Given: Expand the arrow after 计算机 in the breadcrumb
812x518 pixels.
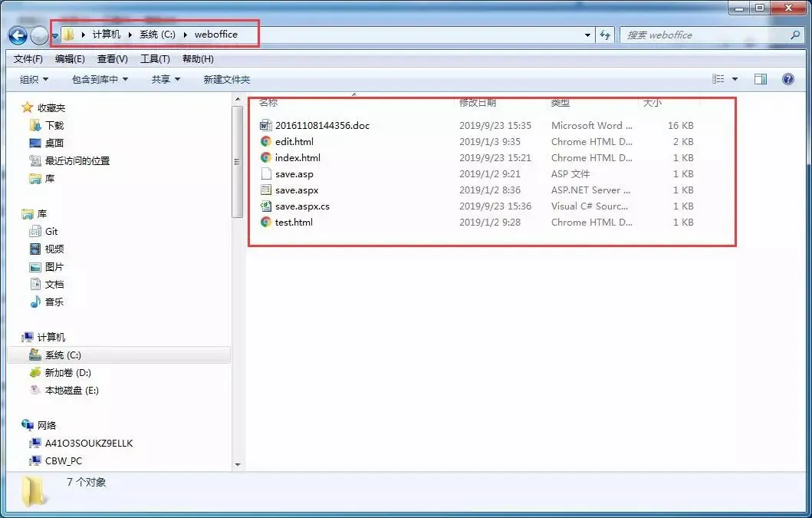Looking at the screenshot, I should pyautogui.click(x=130, y=35).
